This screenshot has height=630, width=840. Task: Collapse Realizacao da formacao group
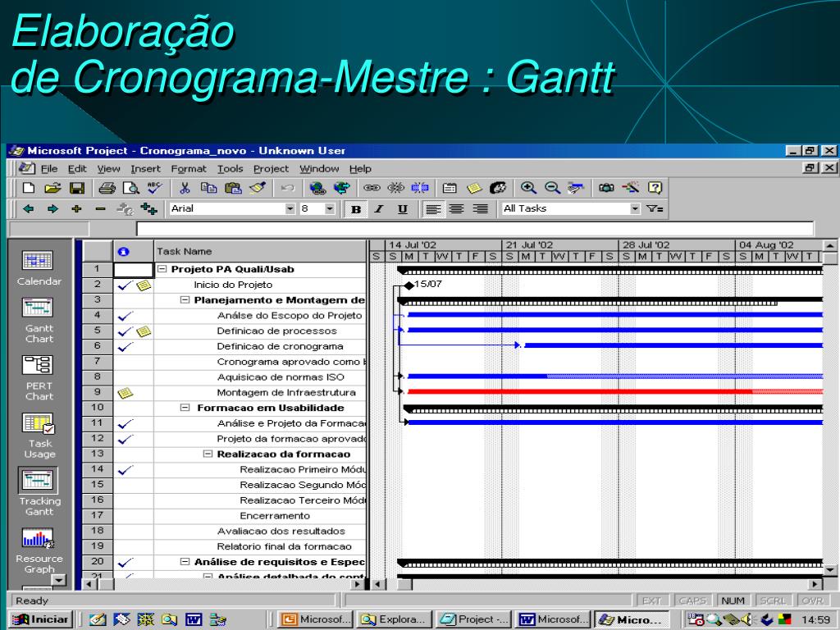click(208, 454)
